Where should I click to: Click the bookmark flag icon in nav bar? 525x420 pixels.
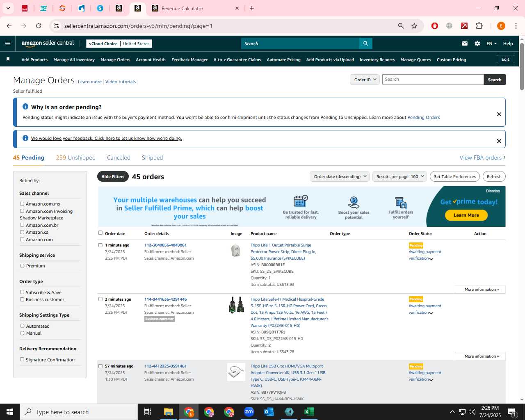pos(8,59)
